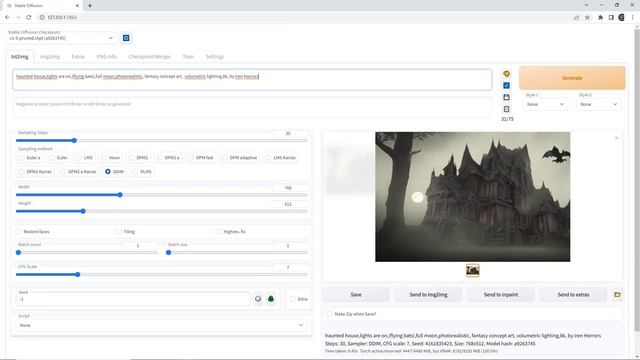Select the PLMS sampling method

142,172
